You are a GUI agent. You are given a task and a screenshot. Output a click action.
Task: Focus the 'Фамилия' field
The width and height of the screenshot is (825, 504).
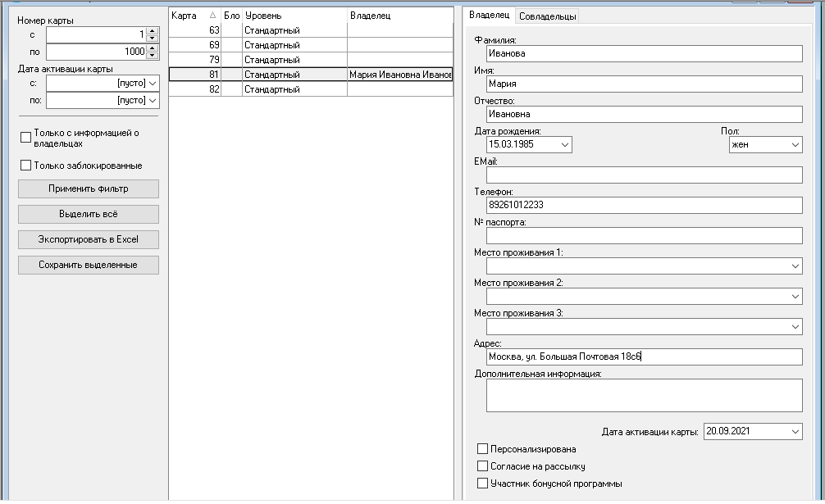tap(645, 53)
